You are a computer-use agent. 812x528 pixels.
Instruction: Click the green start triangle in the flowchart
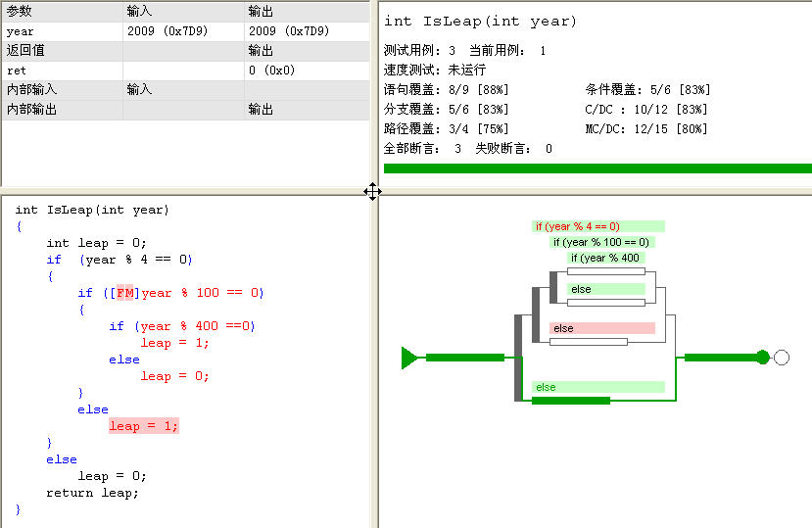click(409, 358)
